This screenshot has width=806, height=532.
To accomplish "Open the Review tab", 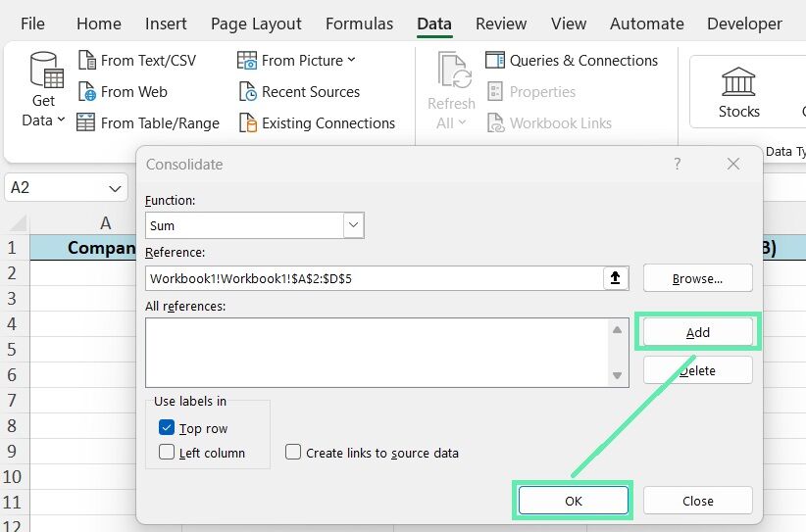I will click(x=501, y=24).
